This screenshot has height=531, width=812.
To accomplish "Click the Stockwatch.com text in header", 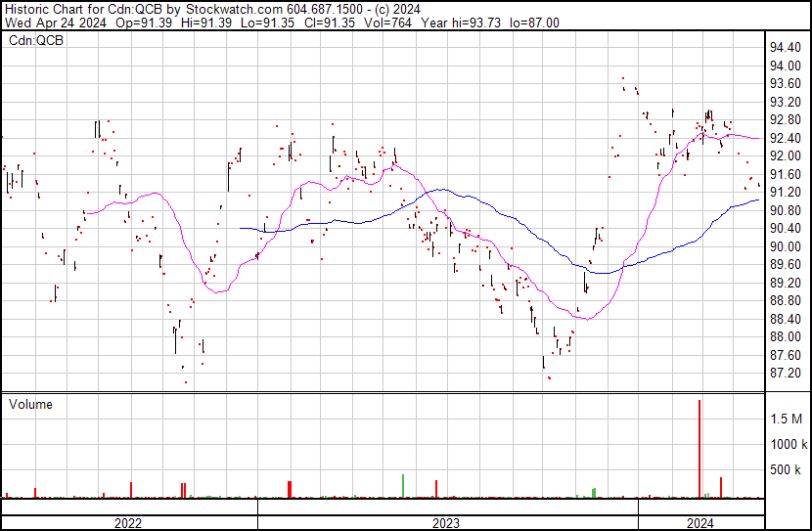I will pyautogui.click(x=234, y=10).
